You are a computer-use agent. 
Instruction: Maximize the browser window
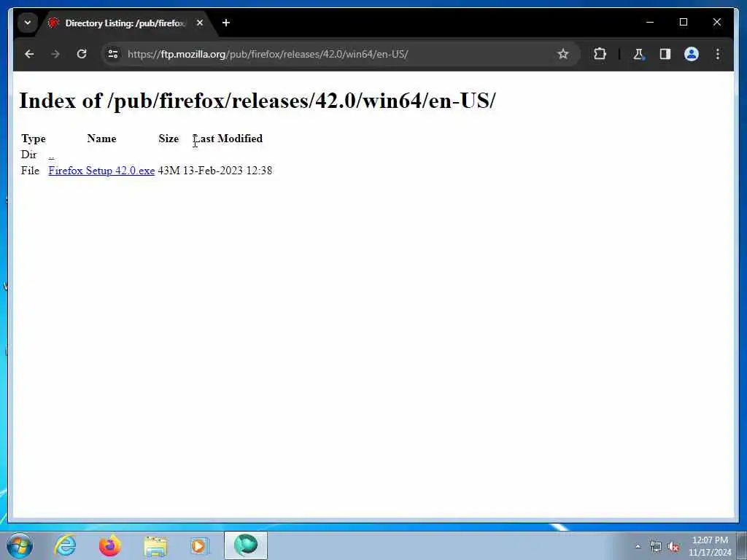pos(683,22)
